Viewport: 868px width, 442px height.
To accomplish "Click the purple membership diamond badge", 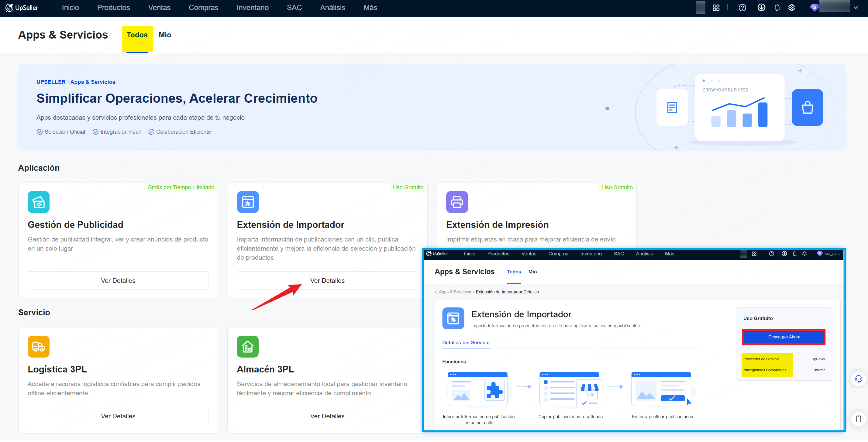I will pyautogui.click(x=814, y=7).
